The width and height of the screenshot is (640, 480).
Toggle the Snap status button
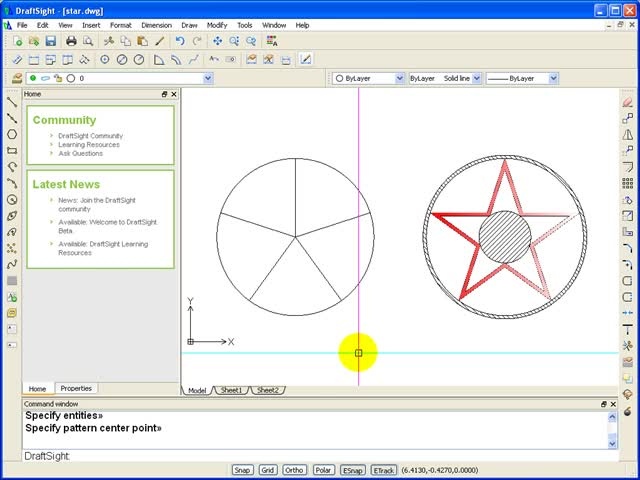242,470
